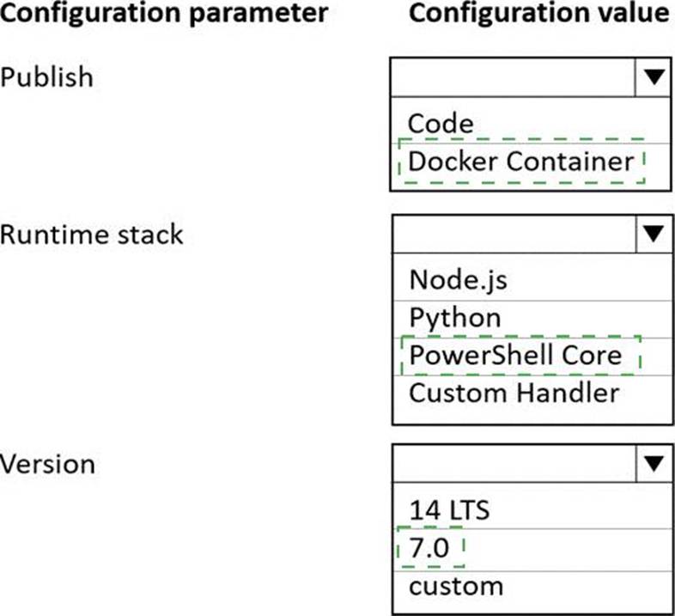Click the Configuration value column header
The image size is (675, 616).
pyautogui.click(x=539, y=14)
